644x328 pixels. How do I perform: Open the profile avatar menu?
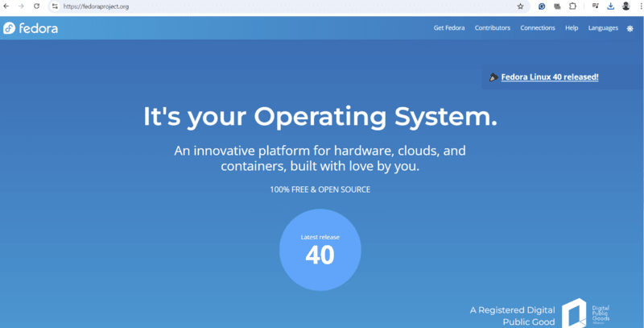(626, 6)
